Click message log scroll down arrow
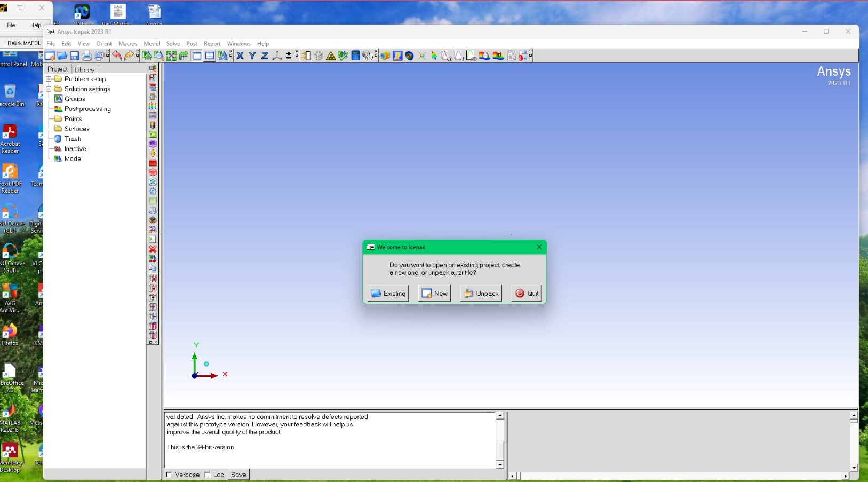Viewport: 868px width, 482px height. pos(500,465)
